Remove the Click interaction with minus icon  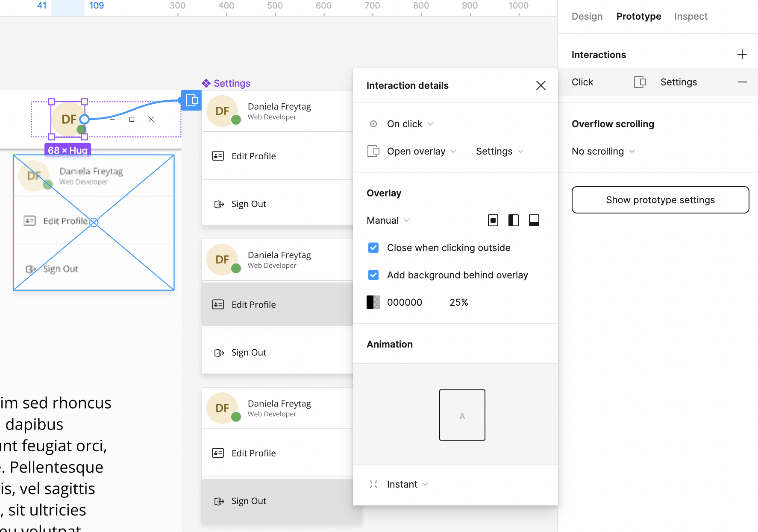click(743, 82)
